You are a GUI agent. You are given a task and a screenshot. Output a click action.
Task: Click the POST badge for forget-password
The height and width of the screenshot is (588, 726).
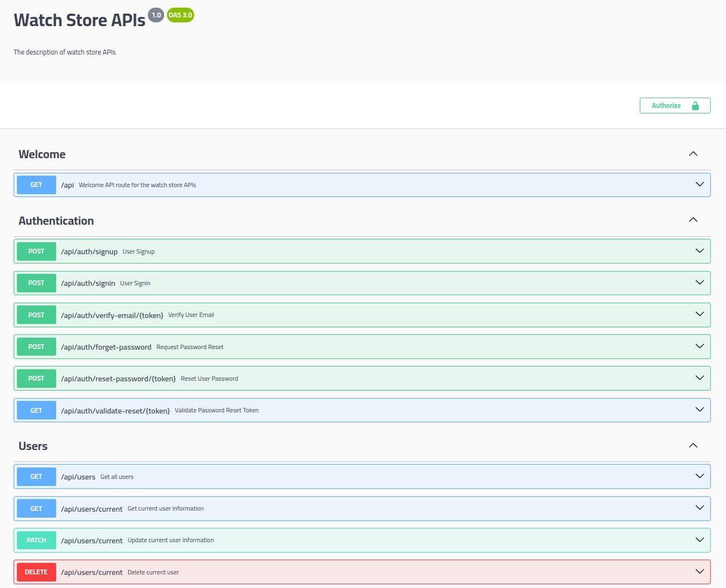point(37,347)
